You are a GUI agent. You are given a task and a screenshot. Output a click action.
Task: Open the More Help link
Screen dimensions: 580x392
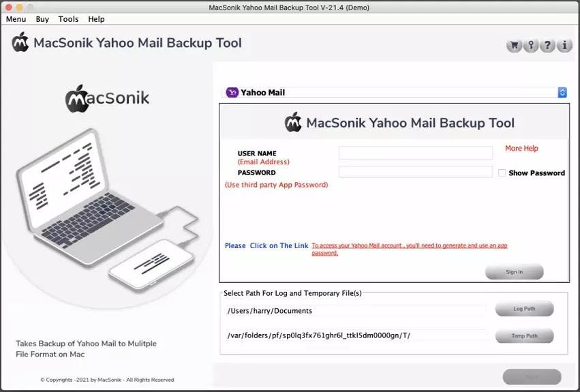pyautogui.click(x=521, y=149)
